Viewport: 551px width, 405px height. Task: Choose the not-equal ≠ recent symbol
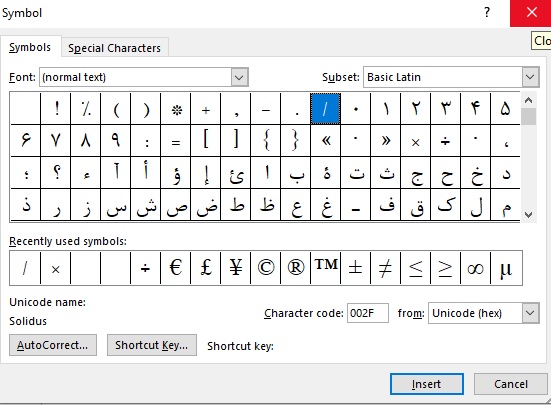pyautogui.click(x=385, y=268)
